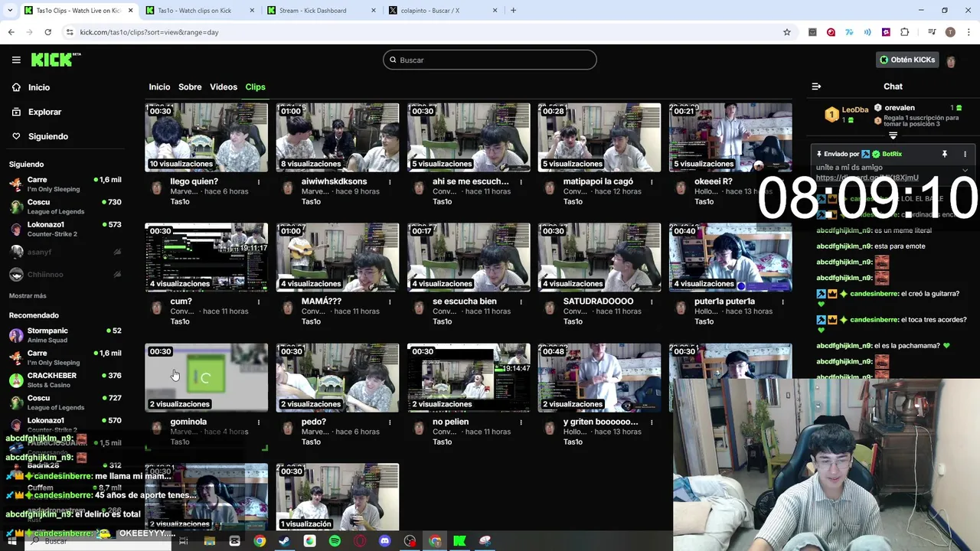Image resolution: width=980 pixels, height=551 pixels.
Task: Click 'y griten booooooo...' clip title
Action: tap(600, 422)
